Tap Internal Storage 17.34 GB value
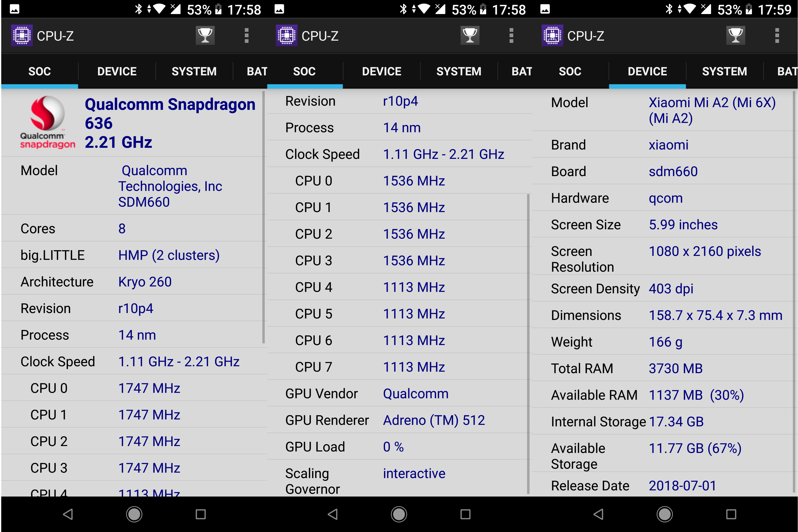798x532 pixels. coord(676,422)
